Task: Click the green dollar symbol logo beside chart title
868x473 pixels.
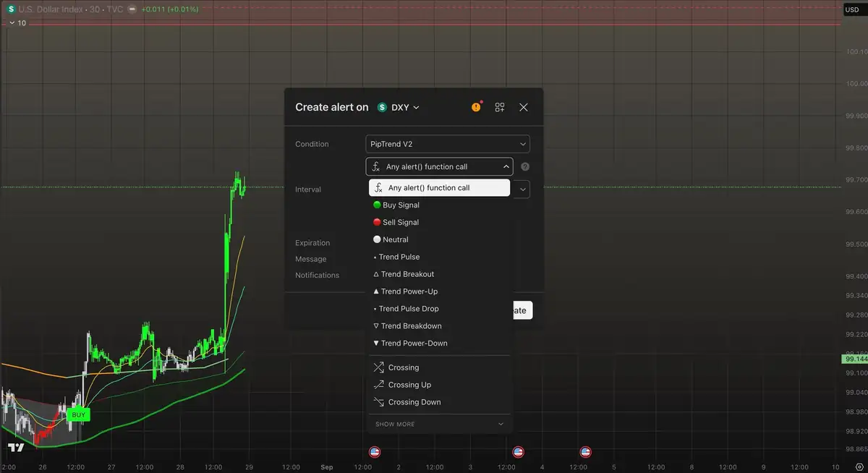Action: 12,9
